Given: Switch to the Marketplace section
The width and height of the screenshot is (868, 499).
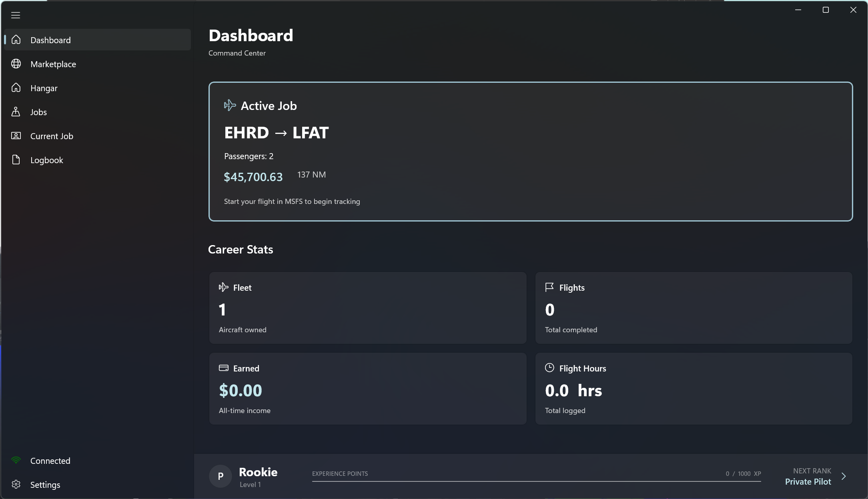Looking at the screenshot, I should pos(53,64).
